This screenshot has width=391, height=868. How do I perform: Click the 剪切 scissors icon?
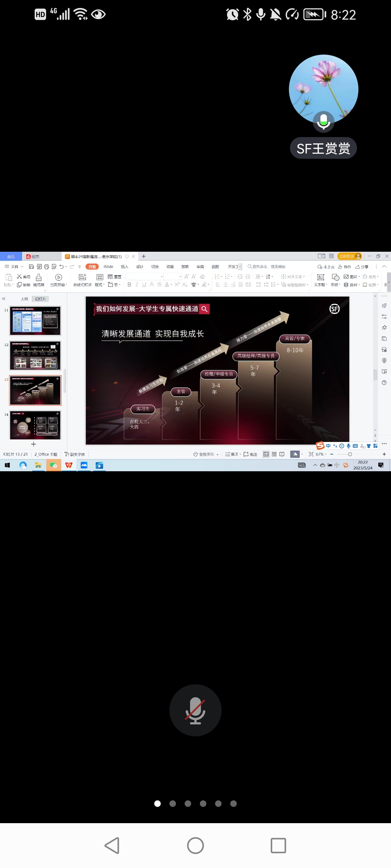(19, 277)
